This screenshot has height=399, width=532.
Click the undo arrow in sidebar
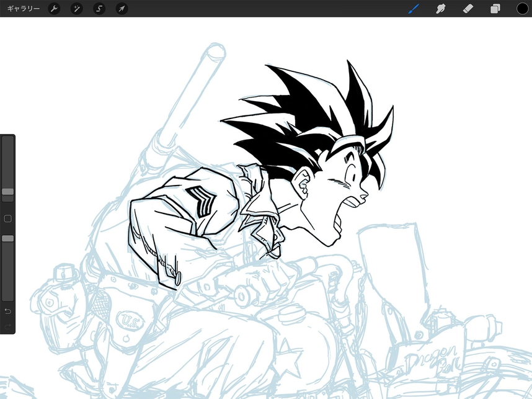point(8,310)
